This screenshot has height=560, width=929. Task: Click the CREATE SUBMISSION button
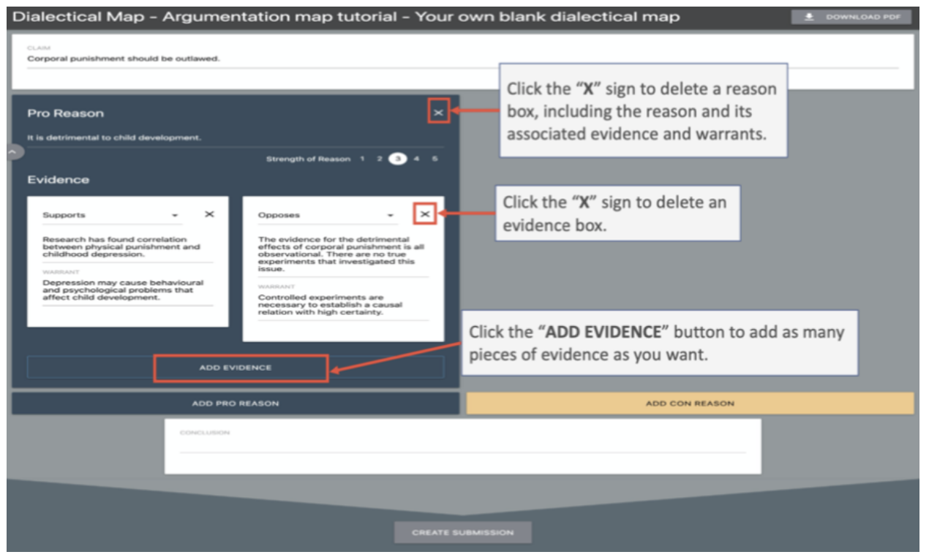pyautogui.click(x=462, y=532)
